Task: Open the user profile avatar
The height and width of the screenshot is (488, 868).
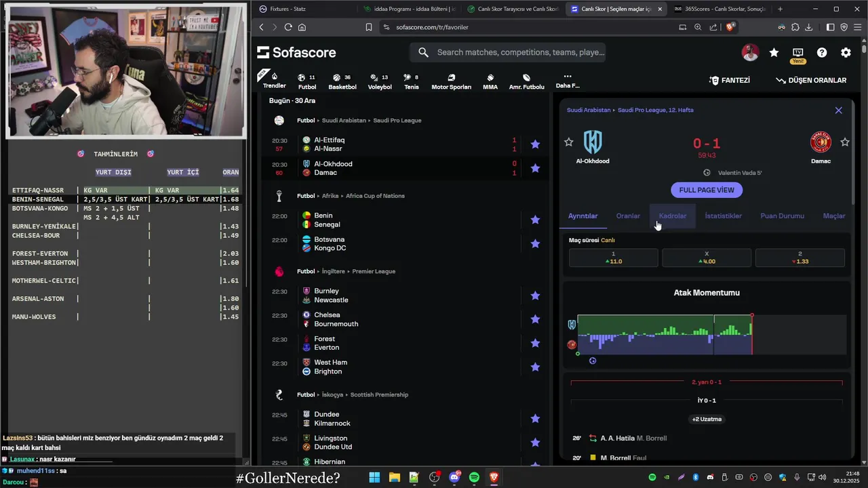Action: [750, 52]
